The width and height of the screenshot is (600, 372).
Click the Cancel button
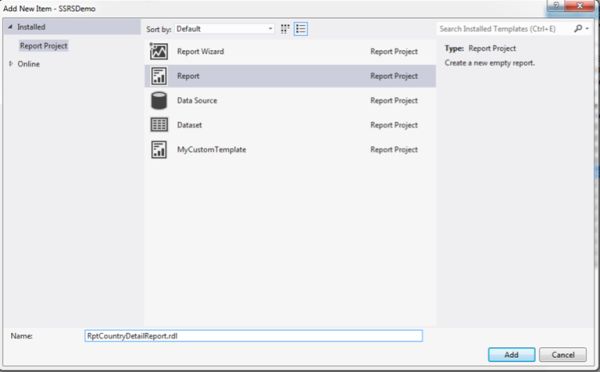pyautogui.click(x=563, y=355)
